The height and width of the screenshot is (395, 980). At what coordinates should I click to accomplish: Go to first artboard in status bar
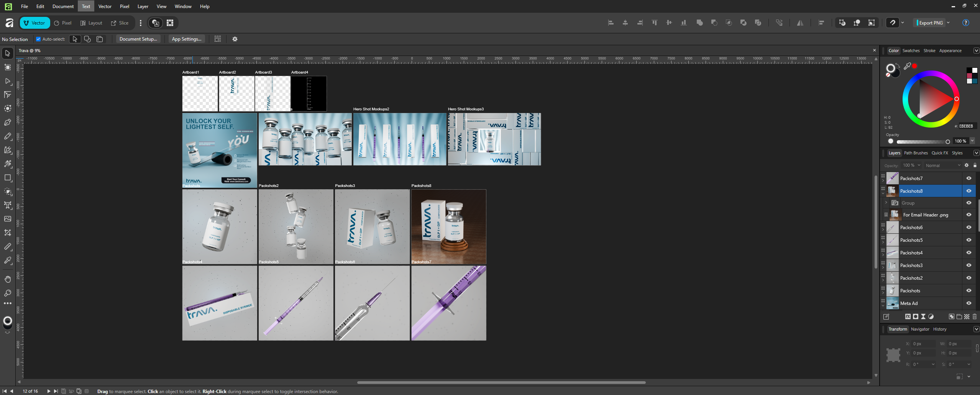[x=5, y=391]
